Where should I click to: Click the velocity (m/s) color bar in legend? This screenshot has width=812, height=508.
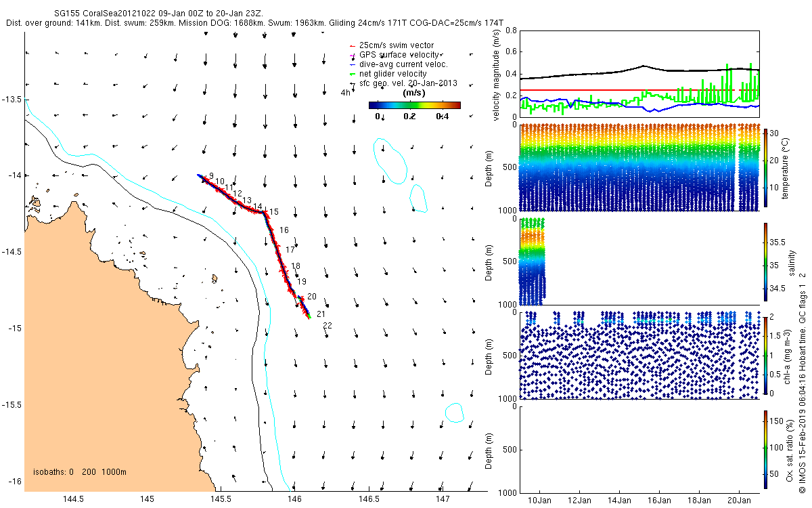tap(414, 105)
